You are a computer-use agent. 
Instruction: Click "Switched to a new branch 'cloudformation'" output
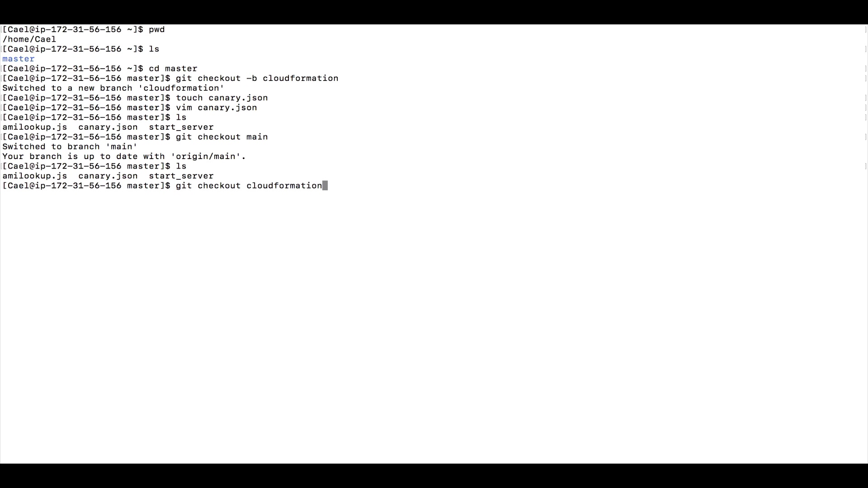click(113, 88)
